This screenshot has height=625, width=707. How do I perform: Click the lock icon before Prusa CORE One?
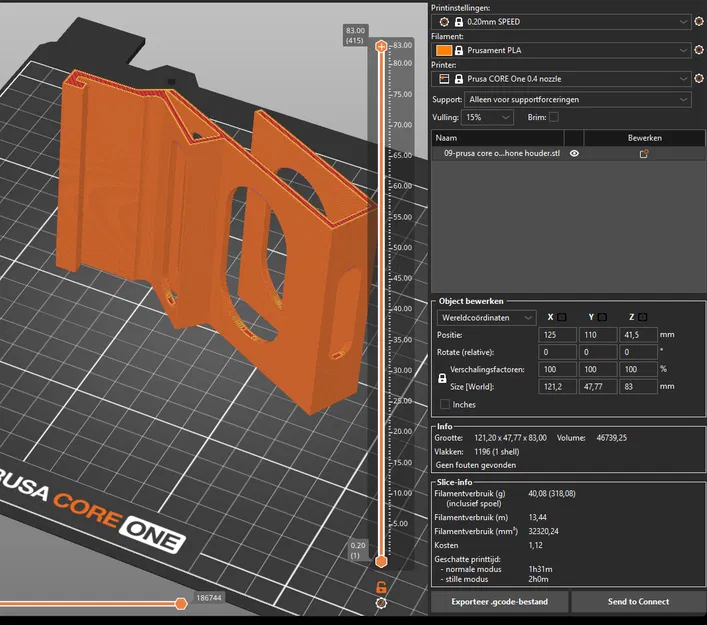pyautogui.click(x=459, y=79)
